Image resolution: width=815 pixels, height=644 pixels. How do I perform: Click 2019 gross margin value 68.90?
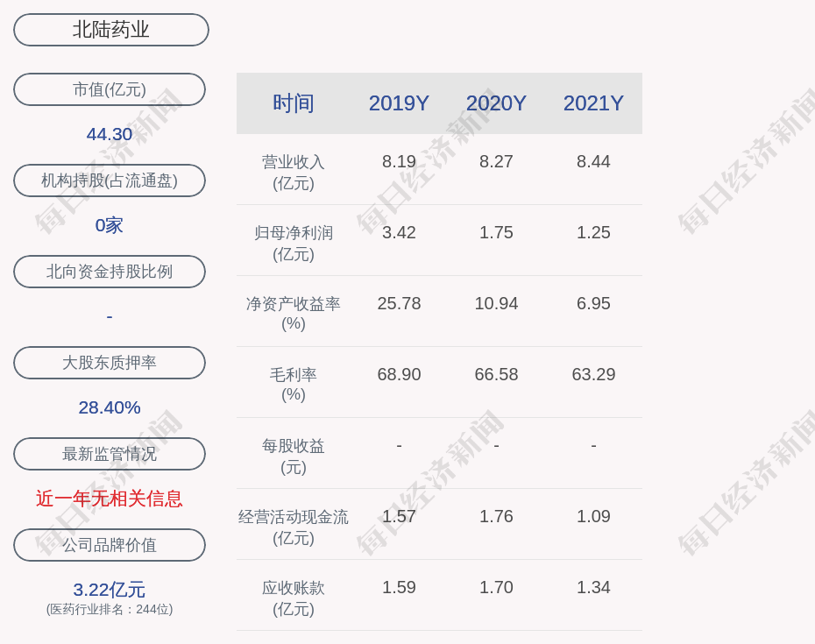(400, 374)
